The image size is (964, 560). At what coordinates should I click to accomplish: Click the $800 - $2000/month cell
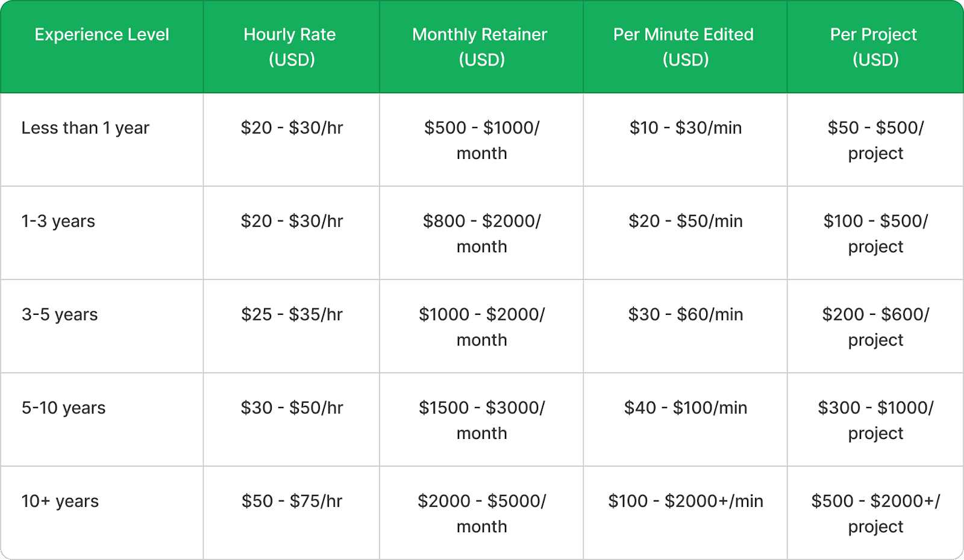(x=482, y=234)
